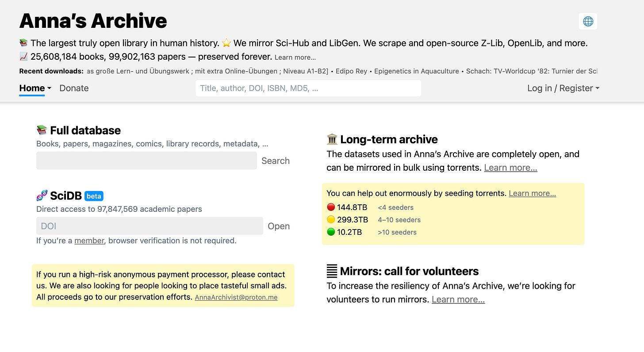Open Learn more about mirroring via torrents
Screen dimensions: 644x352
coord(511,168)
